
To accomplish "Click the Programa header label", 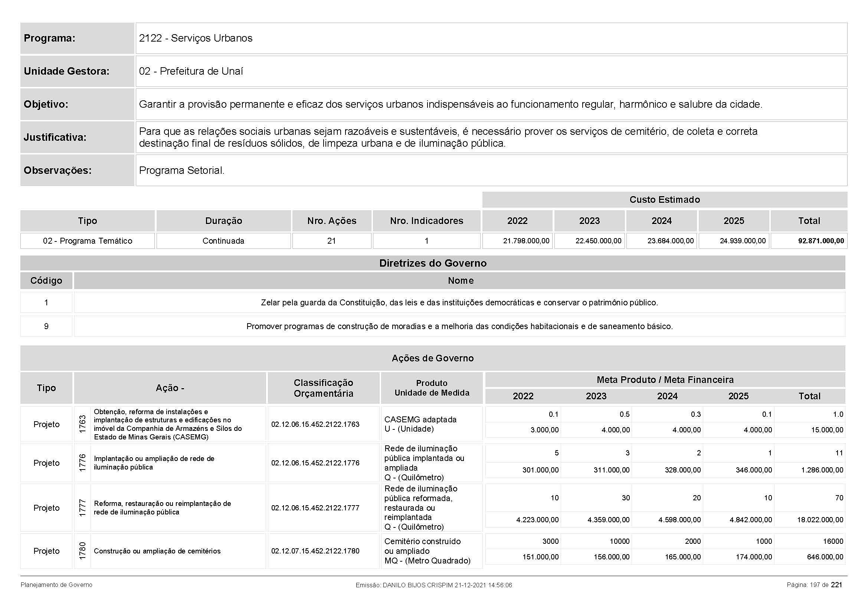I will 49,38.
